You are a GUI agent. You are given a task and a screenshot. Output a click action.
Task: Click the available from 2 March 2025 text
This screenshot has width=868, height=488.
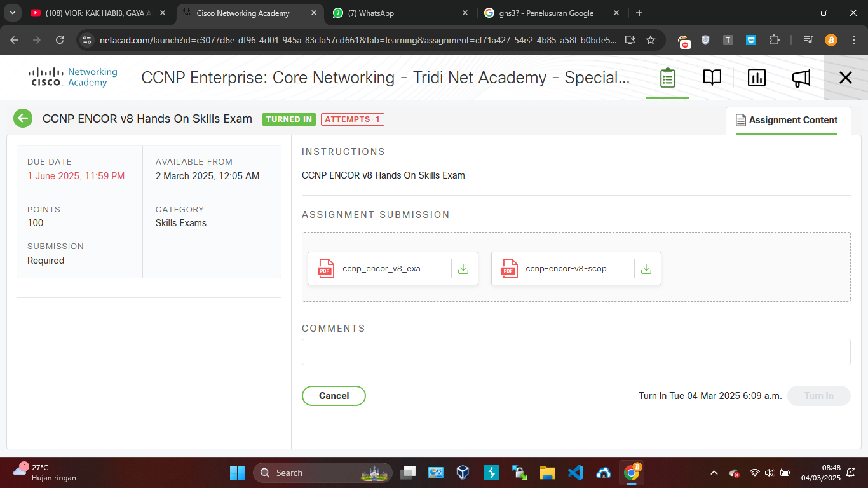click(207, 176)
